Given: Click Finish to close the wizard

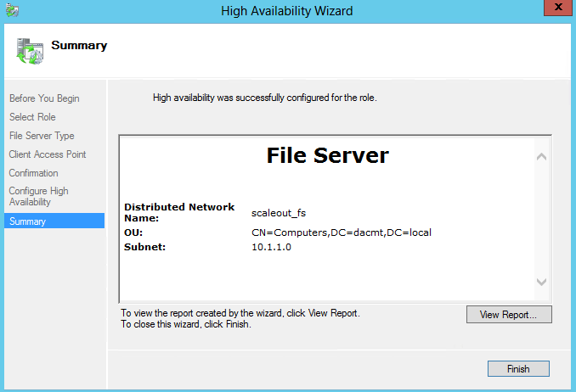Looking at the screenshot, I should (518, 368).
